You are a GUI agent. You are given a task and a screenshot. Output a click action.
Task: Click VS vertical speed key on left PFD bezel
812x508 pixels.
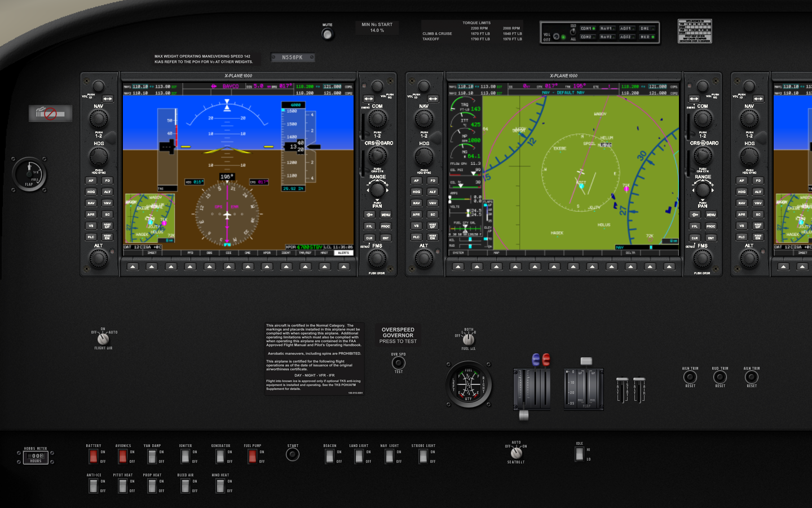[x=91, y=226]
